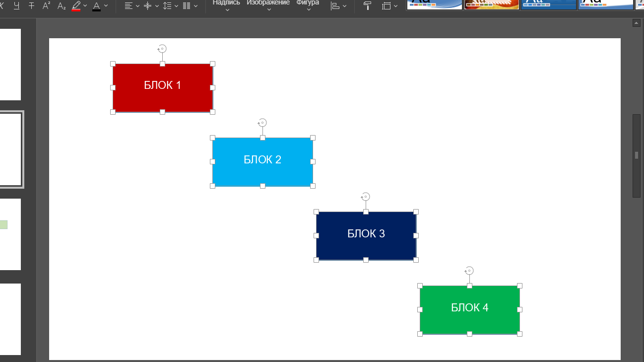Toggle underline formatting button
The width and height of the screenshot is (644, 362).
(17, 6)
